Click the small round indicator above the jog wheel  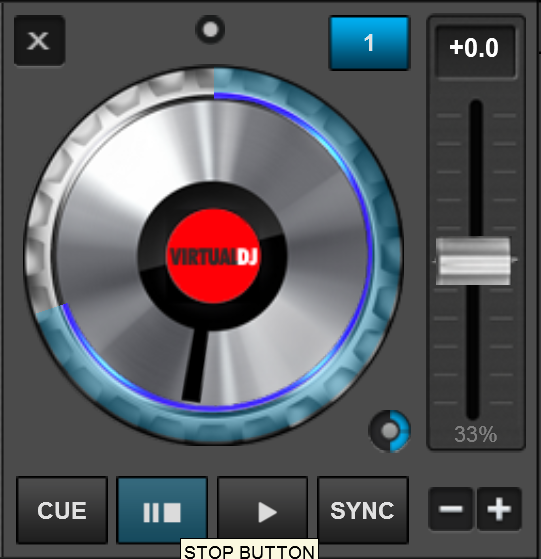tap(210, 30)
